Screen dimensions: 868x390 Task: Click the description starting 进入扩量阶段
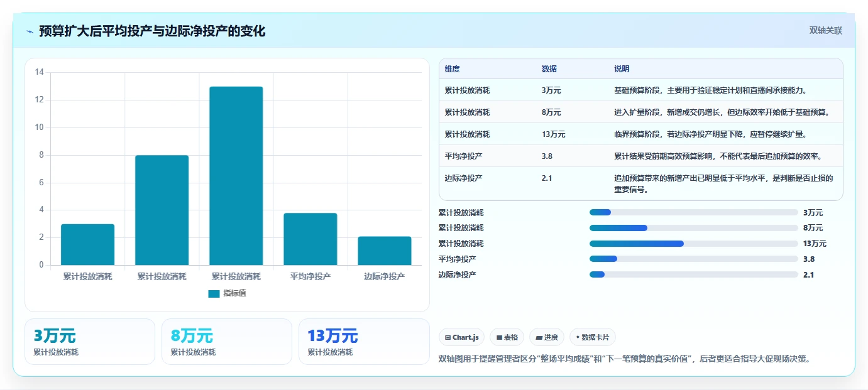722,112
